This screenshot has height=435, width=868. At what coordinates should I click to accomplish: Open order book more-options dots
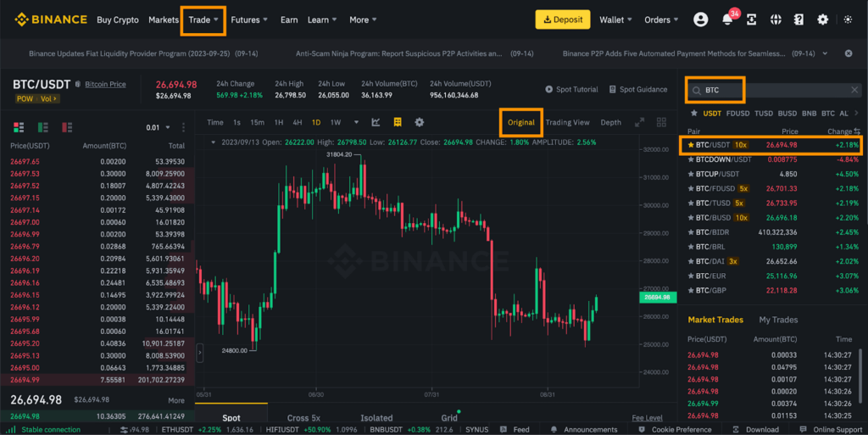tap(183, 127)
